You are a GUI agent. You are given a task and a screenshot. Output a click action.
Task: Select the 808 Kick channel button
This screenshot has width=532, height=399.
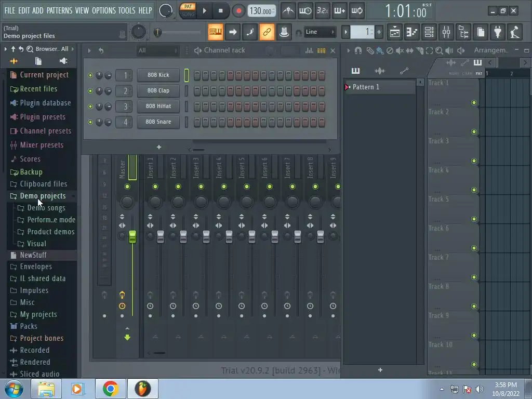(158, 75)
